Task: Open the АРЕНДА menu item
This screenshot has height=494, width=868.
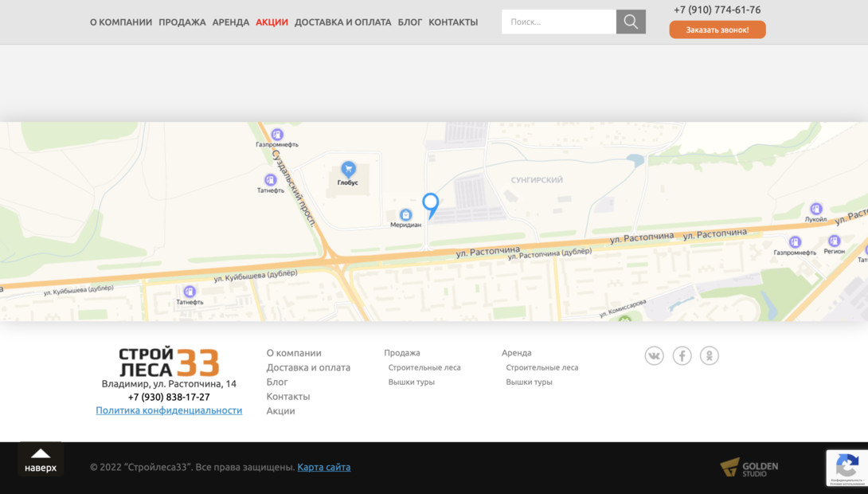Action: click(231, 22)
